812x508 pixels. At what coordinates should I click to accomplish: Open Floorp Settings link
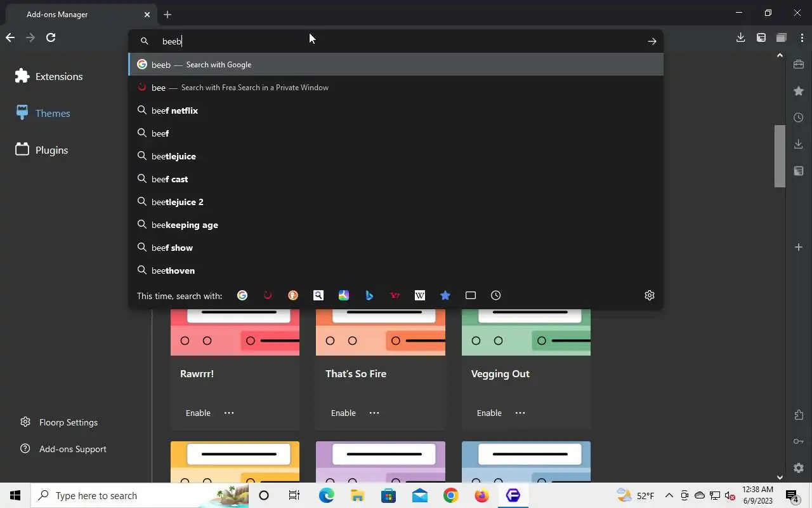pyautogui.click(x=59, y=422)
